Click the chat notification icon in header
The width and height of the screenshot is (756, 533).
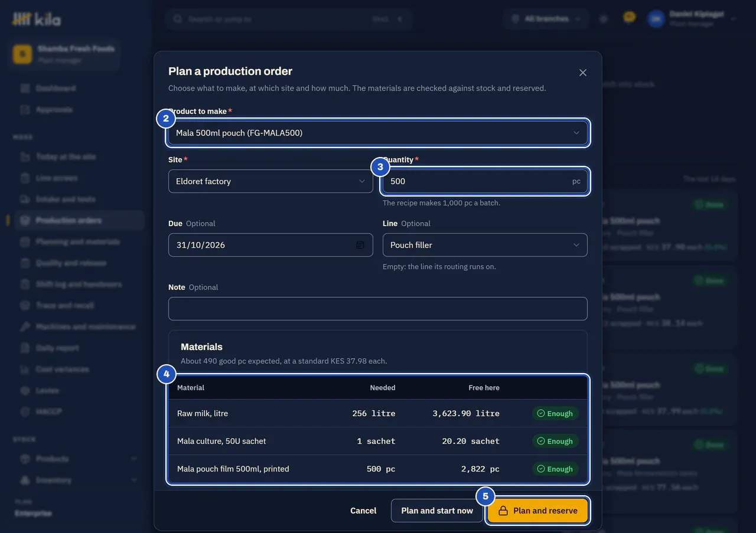coord(630,18)
